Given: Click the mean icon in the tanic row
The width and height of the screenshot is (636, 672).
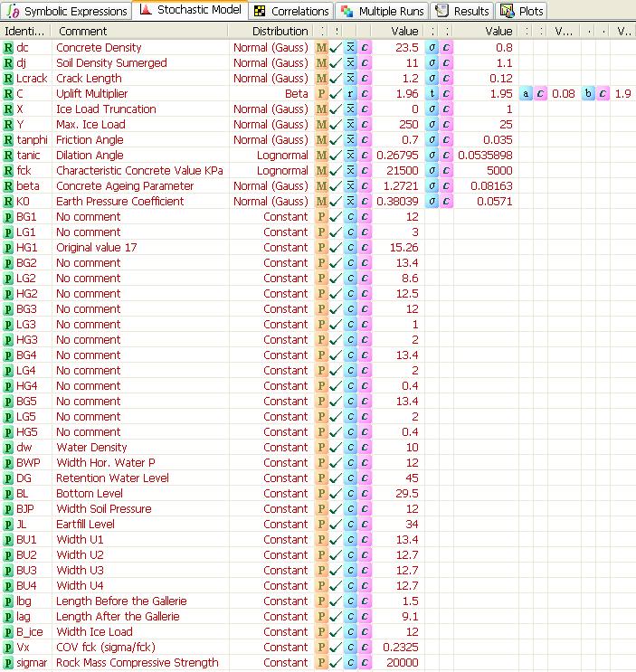Looking at the screenshot, I should coord(350,156).
